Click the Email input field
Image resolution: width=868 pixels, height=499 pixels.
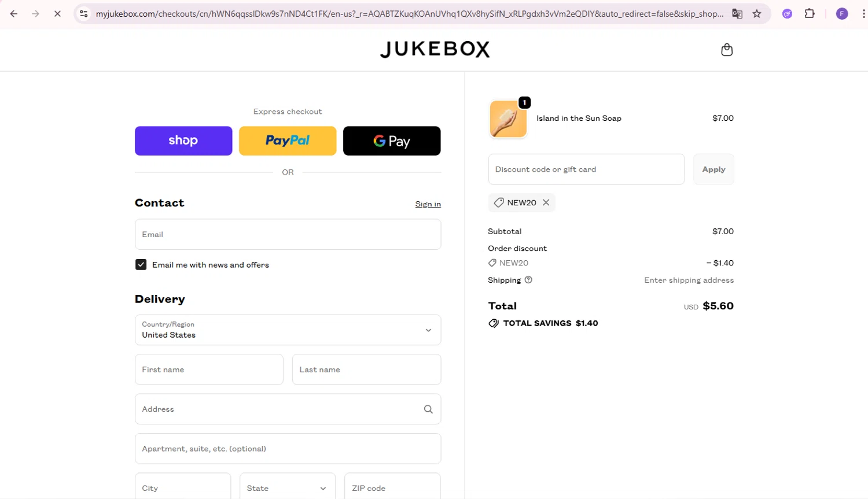pos(288,234)
